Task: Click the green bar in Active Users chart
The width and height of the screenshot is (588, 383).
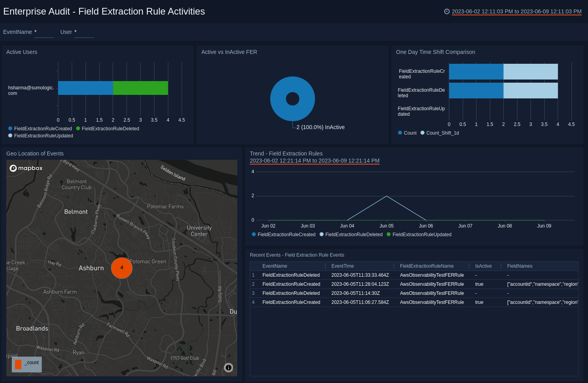Action: pyautogui.click(x=140, y=88)
